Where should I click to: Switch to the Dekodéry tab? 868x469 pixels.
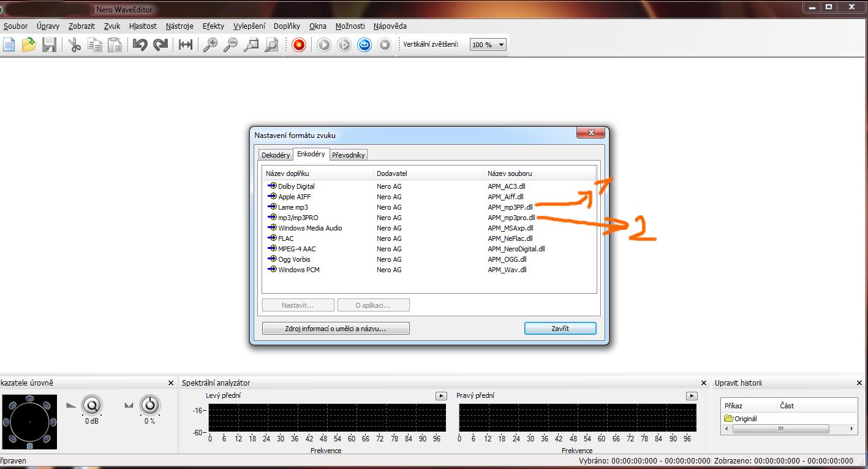point(276,155)
